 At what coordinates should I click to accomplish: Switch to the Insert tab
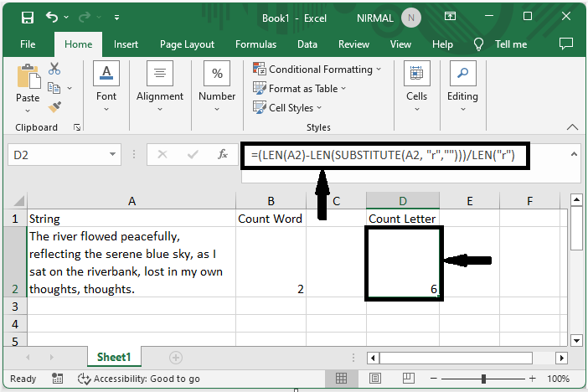126,44
